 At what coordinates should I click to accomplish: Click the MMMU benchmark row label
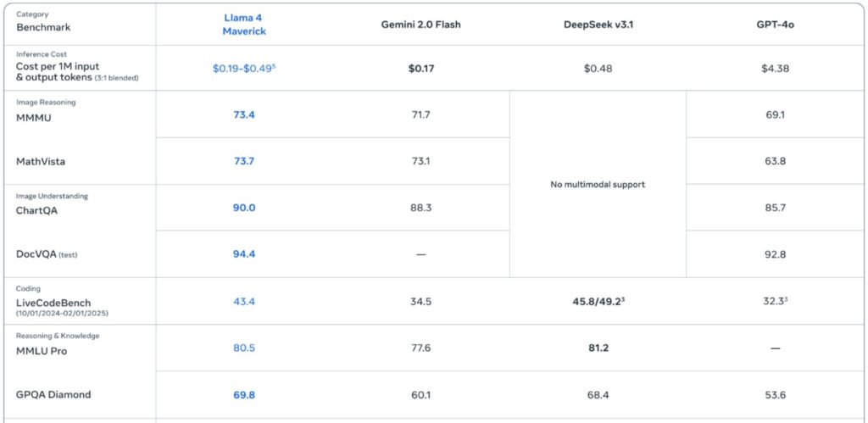coord(34,118)
